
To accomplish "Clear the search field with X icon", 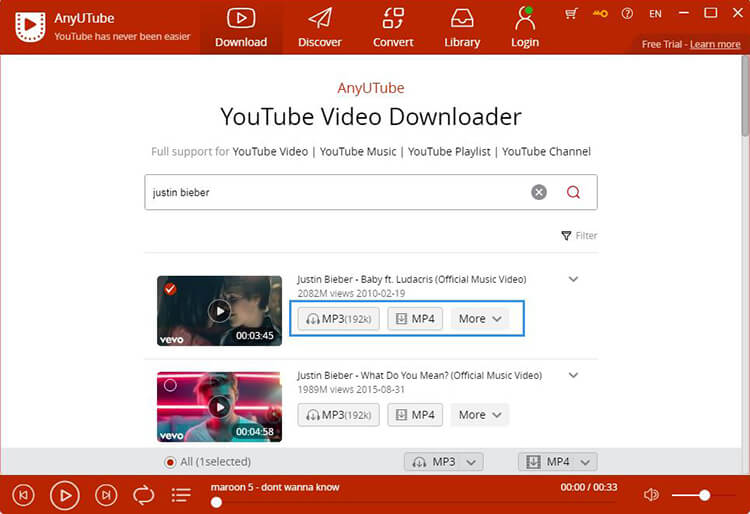I will click(539, 192).
